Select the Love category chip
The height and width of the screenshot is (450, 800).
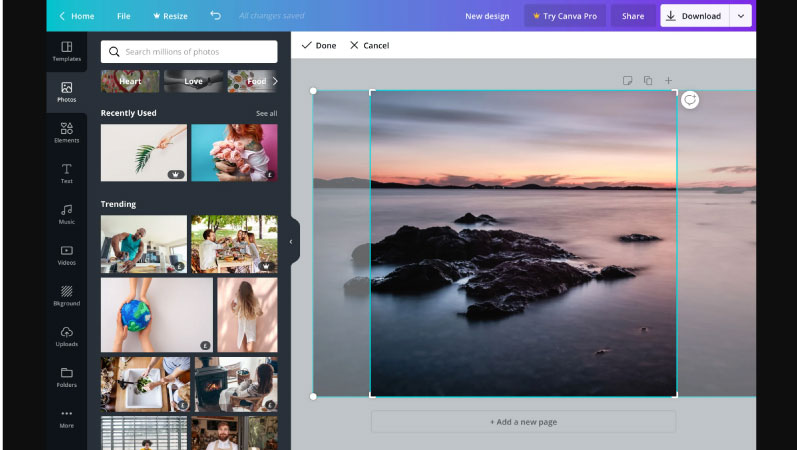(x=193, y=81)
